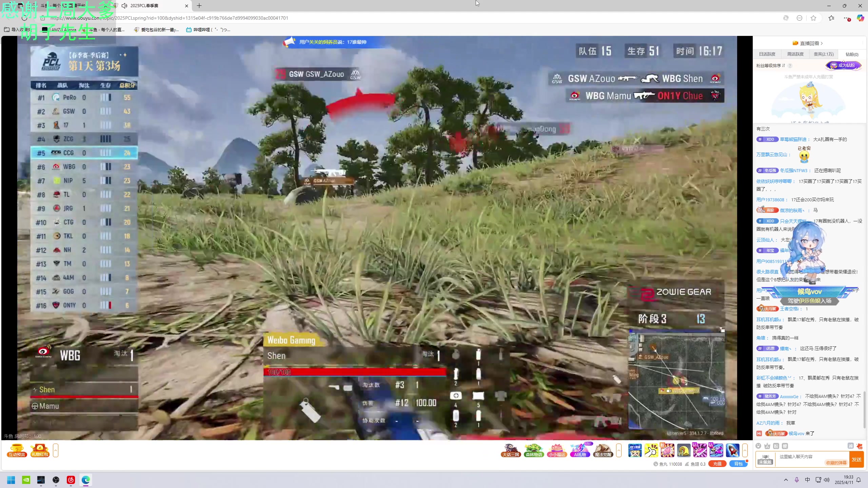Image resolution: width=868 pixels, height=488 pixels.
Task: Toggle 粉丝等级排序 sort order
Action: click(771, 66)
